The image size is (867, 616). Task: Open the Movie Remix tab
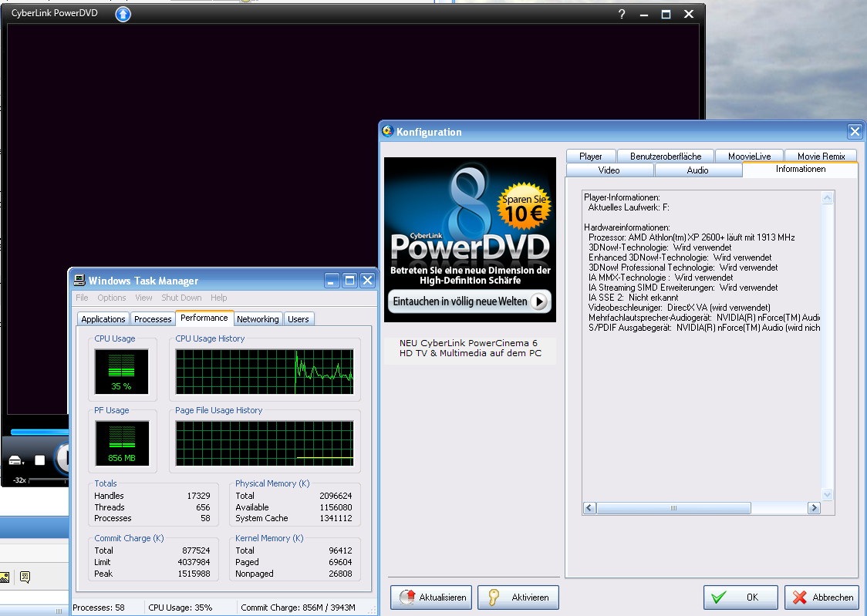pyautogui.click(x=821, y=157)
